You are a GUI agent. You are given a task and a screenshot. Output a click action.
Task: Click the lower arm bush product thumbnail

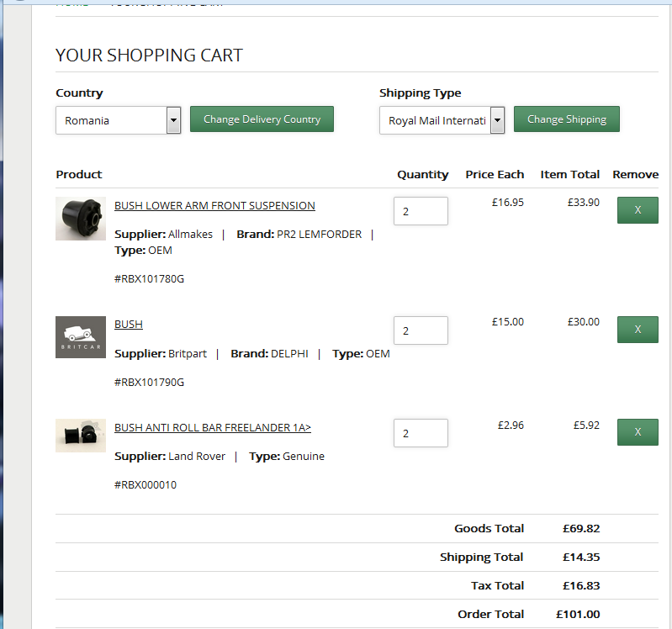pos(81,219)
